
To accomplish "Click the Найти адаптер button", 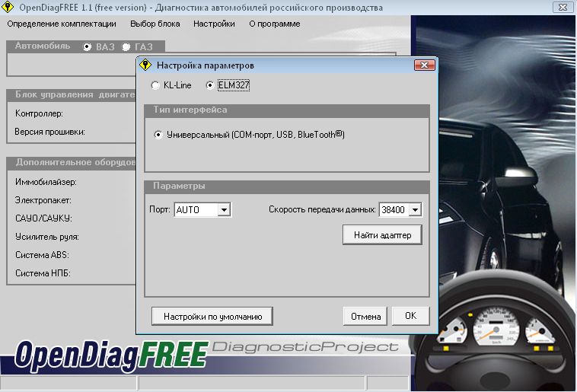I will (382, 235).
